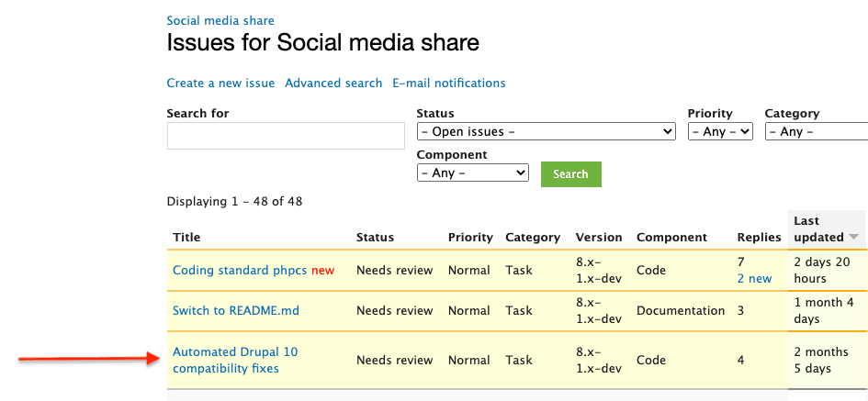
Task: Open the Status dropdown showing Open issues
Action: click(546, 131)
